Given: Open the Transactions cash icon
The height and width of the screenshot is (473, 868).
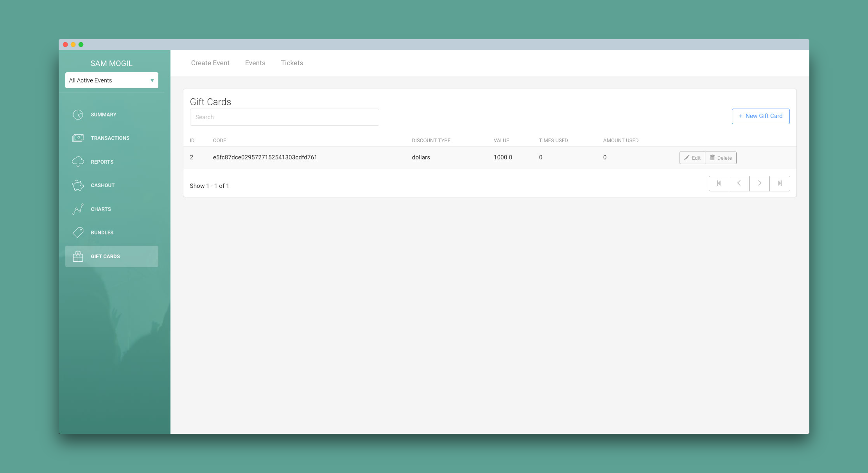Looking at the screenshot, I should pyautogui.click(x=78, y=138).
